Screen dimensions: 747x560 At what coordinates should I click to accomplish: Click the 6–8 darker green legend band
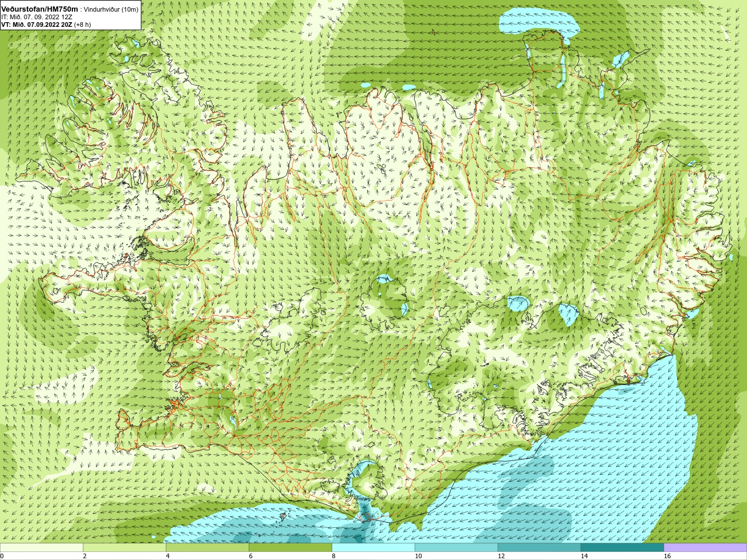tap(290, 548)
